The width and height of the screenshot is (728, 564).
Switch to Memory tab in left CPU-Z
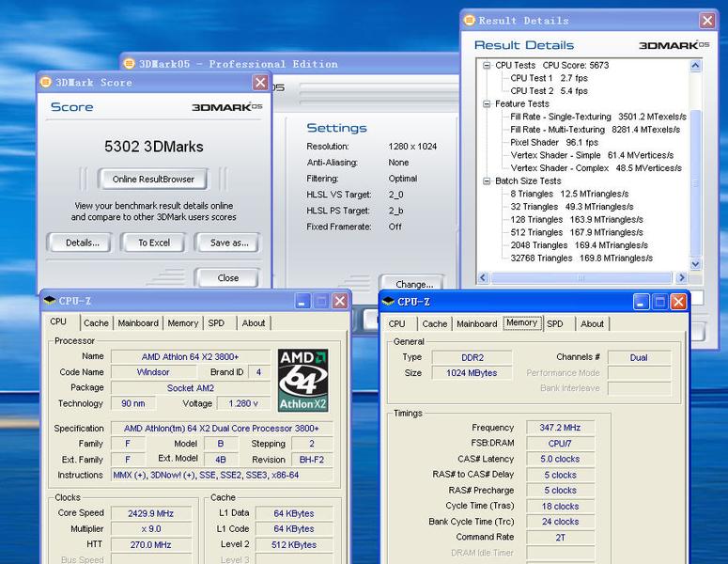(x=182, y=322)
